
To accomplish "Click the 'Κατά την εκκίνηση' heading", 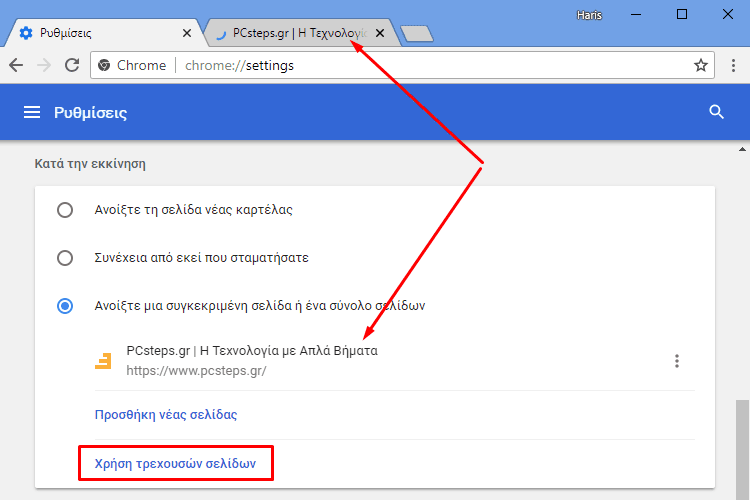I will pos(90,164).
